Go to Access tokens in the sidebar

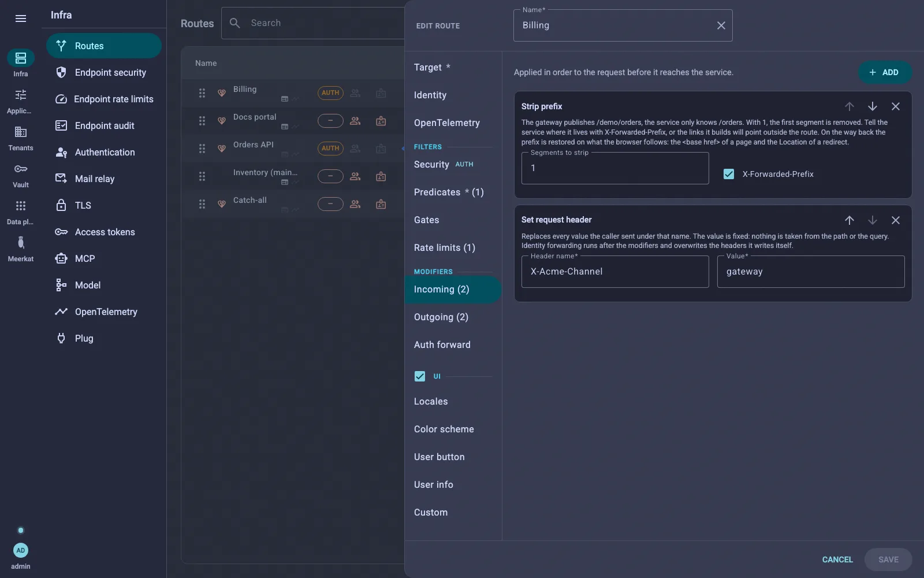[x=104, y=232]
